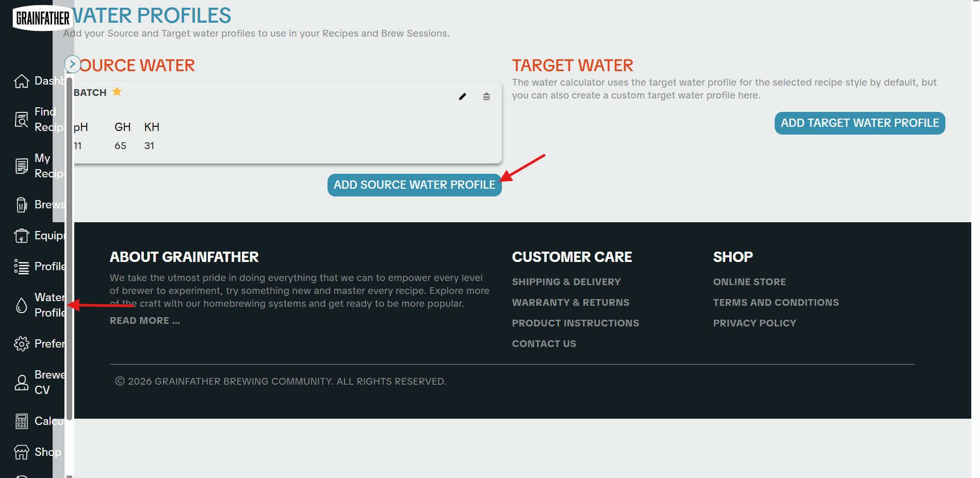
Task: Open Privacy Policy link
Action: [754, 323]
